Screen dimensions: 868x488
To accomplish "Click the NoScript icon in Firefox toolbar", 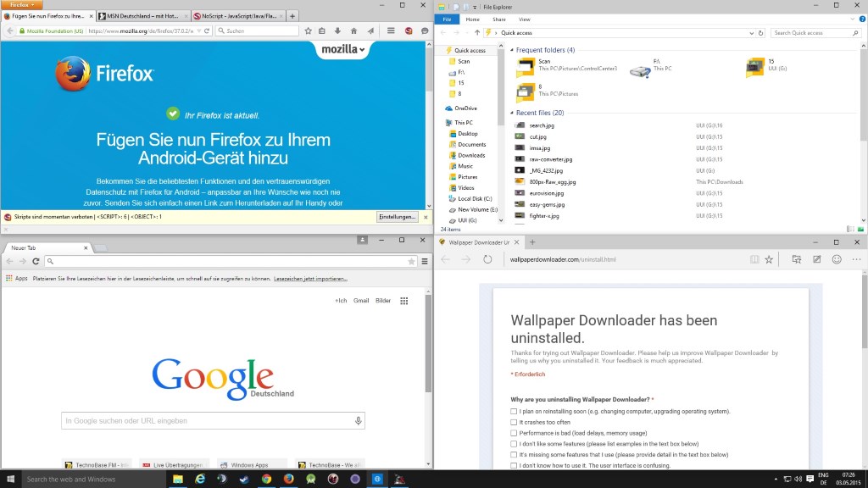I will pyautogui.click(x=409, y=31).
